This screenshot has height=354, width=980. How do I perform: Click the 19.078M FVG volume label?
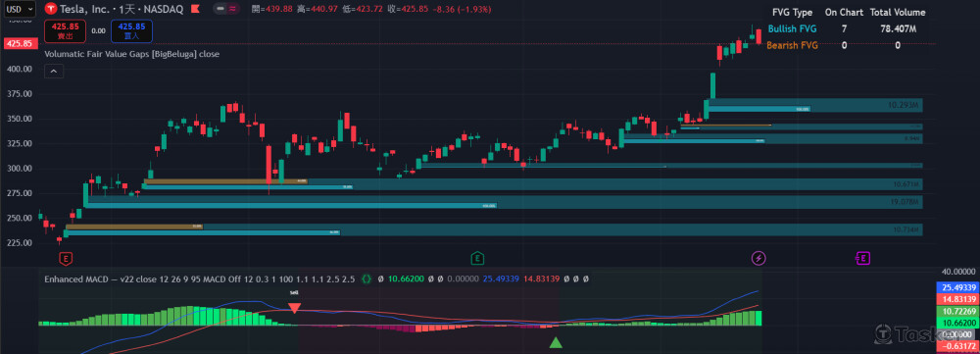point(905,202)
